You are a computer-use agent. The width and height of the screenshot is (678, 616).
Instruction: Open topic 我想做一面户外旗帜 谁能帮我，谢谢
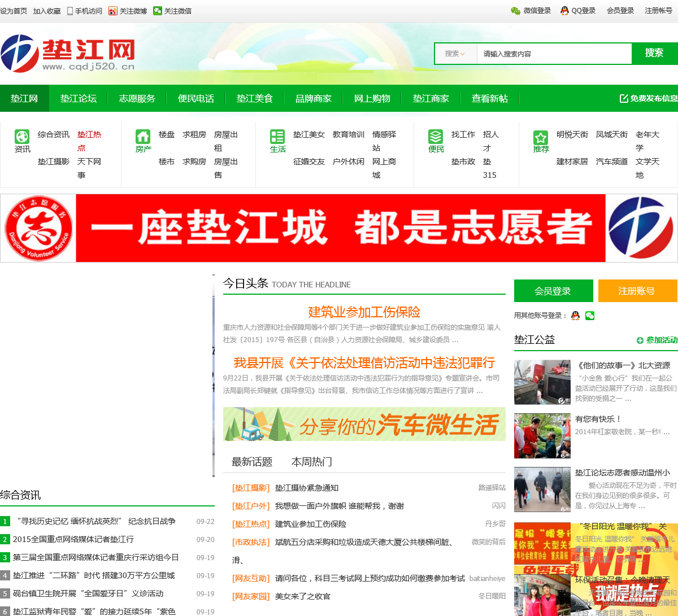(x=340, y=506)
